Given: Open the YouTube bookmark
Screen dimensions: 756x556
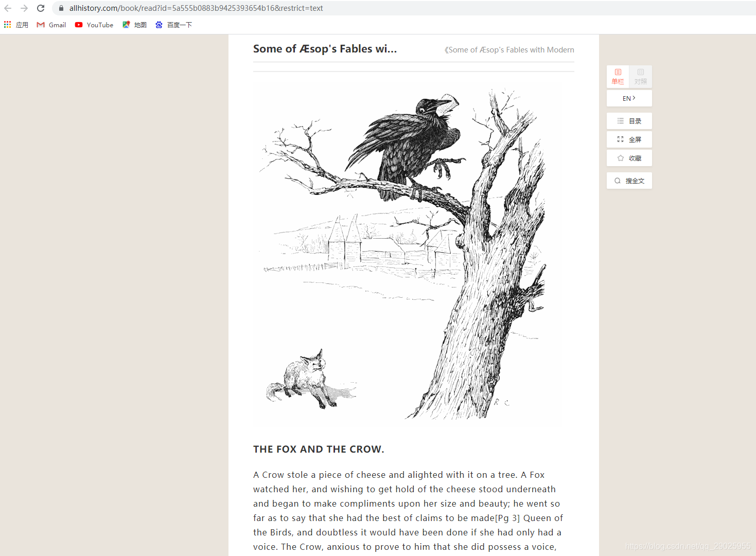Looking at the screenshot, I should (94, 25).
